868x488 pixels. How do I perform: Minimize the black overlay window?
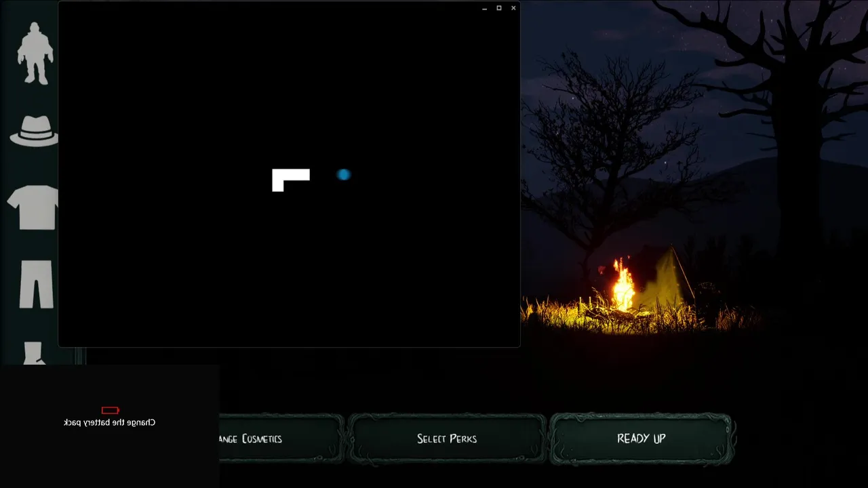pos(484,8)
